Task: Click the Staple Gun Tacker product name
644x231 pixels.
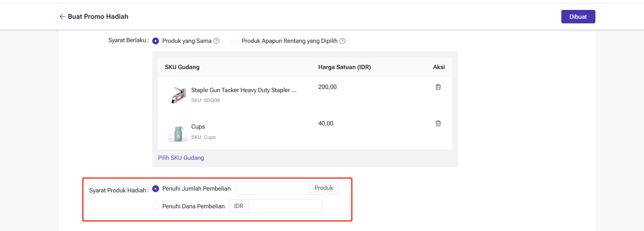Action: coord(244,90)
